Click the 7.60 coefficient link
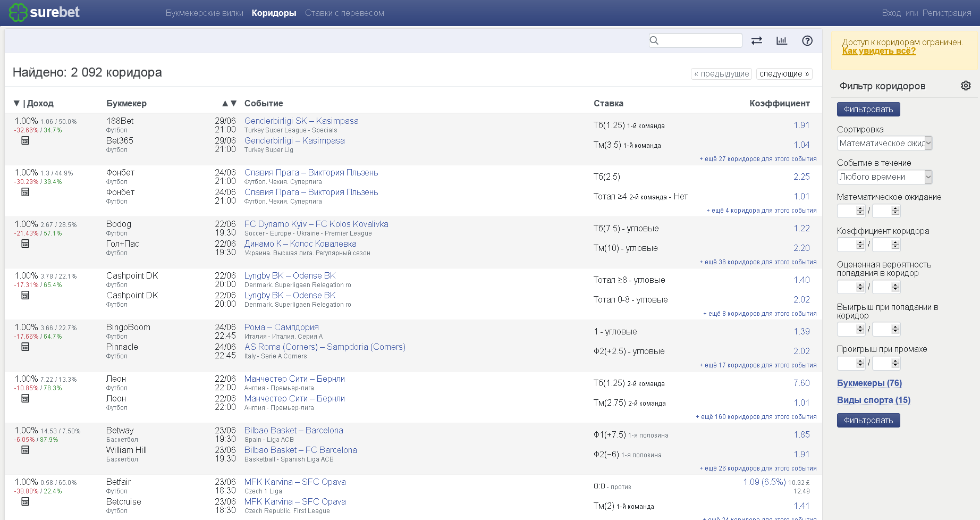This screenshot has width=980, height=520. pos(801,383)
